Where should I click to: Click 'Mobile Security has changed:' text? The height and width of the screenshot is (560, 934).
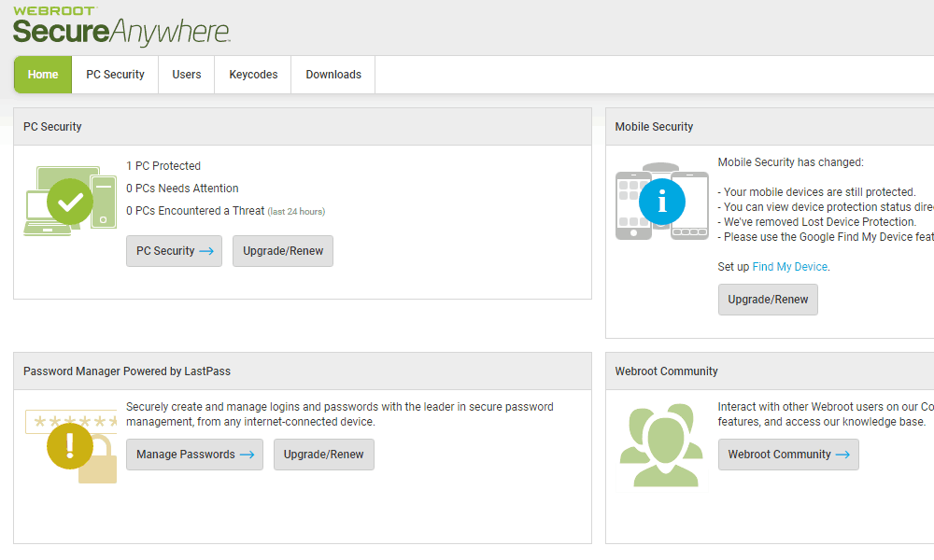pos(790,162)
